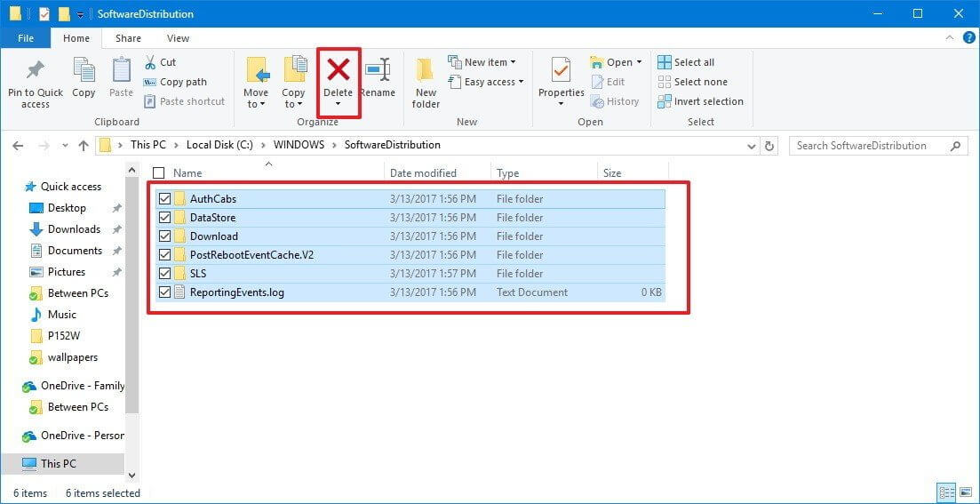Image resolution: width=980 pixels, height=504 pixels.
Task: Uncheck the ReportingEvents.log checkbox
Action: tap(164, 292)
